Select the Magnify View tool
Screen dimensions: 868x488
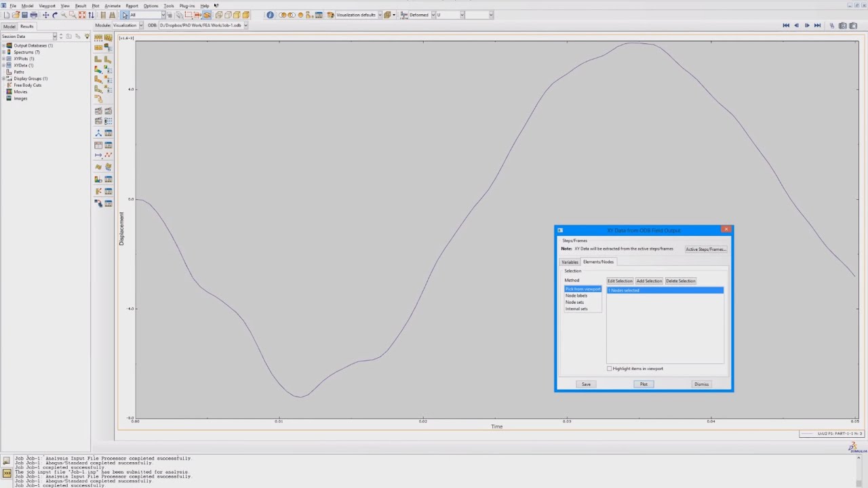[64, 15]
